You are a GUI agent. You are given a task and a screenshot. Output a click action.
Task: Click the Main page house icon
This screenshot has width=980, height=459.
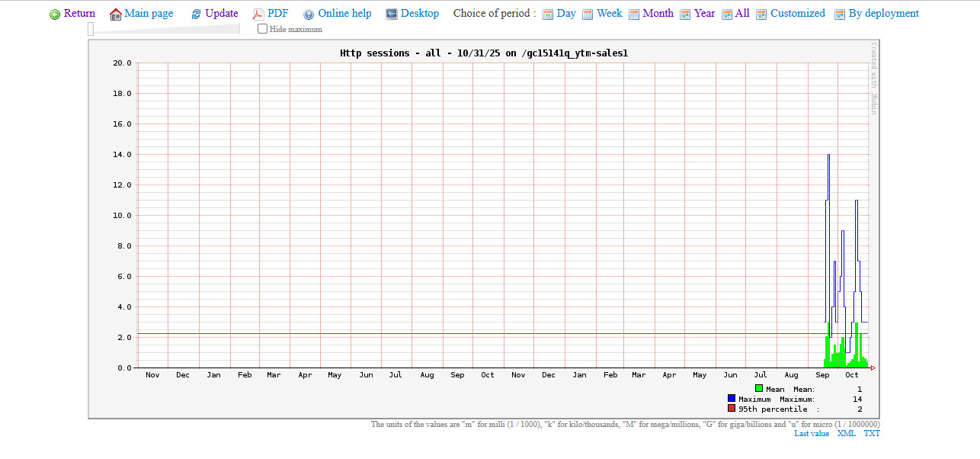(x=116, y=14)
